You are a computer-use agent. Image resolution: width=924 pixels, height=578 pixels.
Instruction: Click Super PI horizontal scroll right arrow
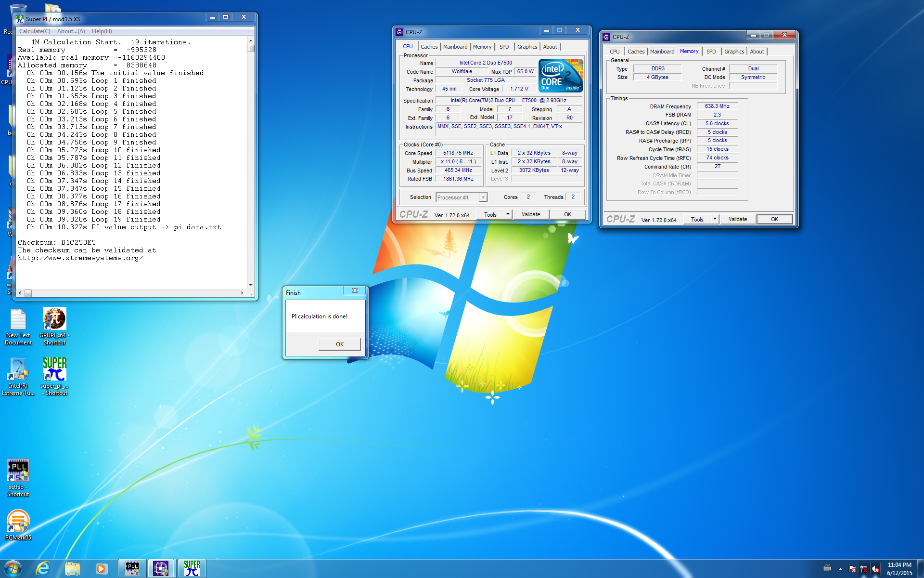click(242, 293)
